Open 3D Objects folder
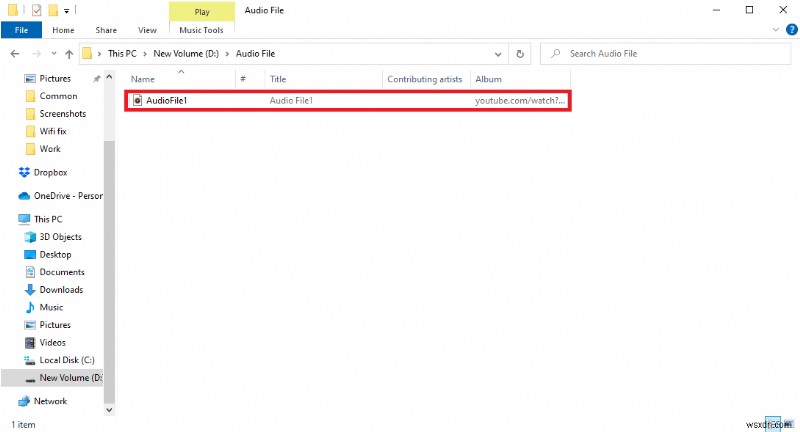The height and width of the screenshot is (432, 800). tap(60, 237)
